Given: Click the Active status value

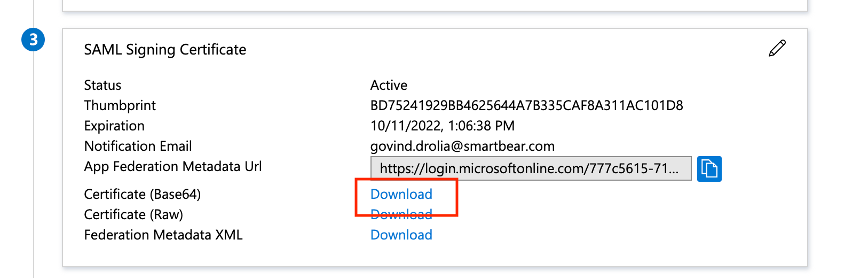Looking at the screenshot, I should (389, 85).
